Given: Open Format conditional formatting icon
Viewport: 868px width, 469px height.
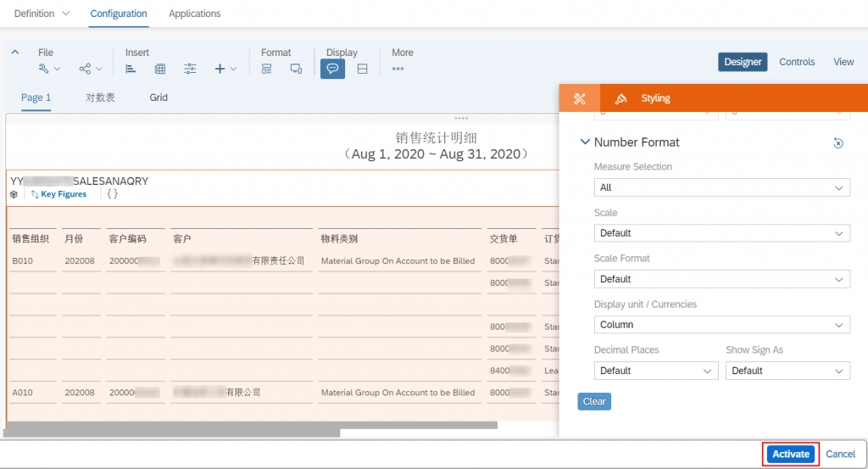Looking at the screenshot, I should pos(267,69).
